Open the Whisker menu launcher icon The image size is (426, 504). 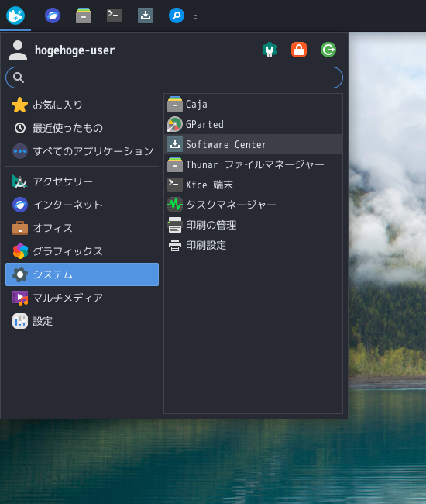15,15
